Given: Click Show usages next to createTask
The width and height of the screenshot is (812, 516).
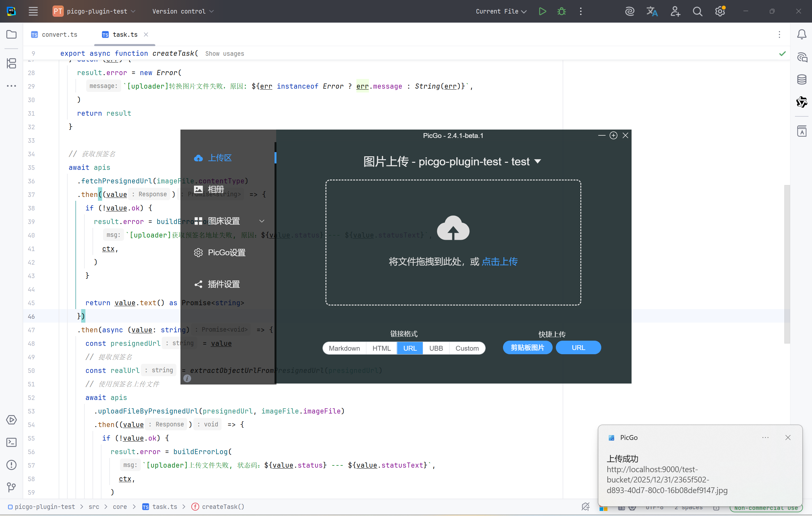Looking at the screenshot, I should (225, 54).
